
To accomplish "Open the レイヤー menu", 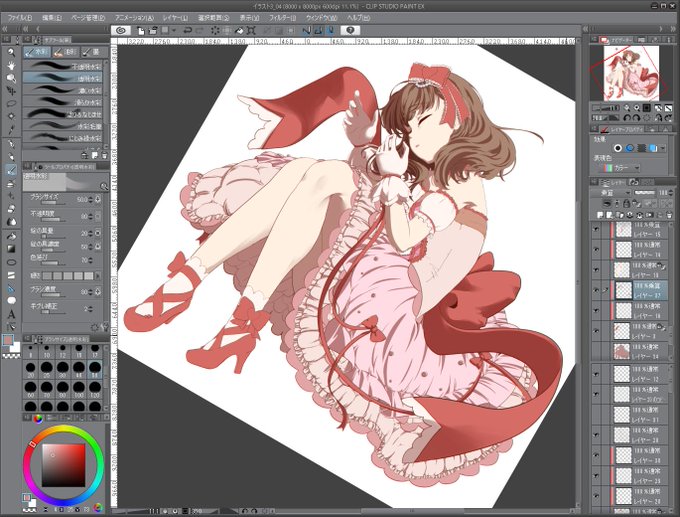I will [175, 18].
